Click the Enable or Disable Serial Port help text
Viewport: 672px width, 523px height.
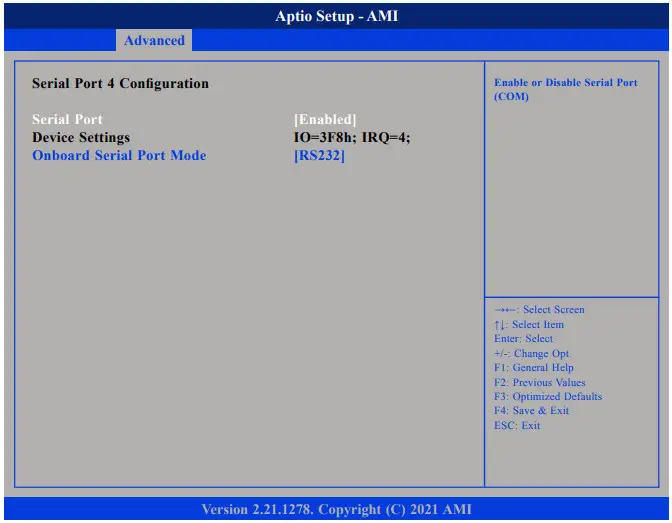pos(566,89)
